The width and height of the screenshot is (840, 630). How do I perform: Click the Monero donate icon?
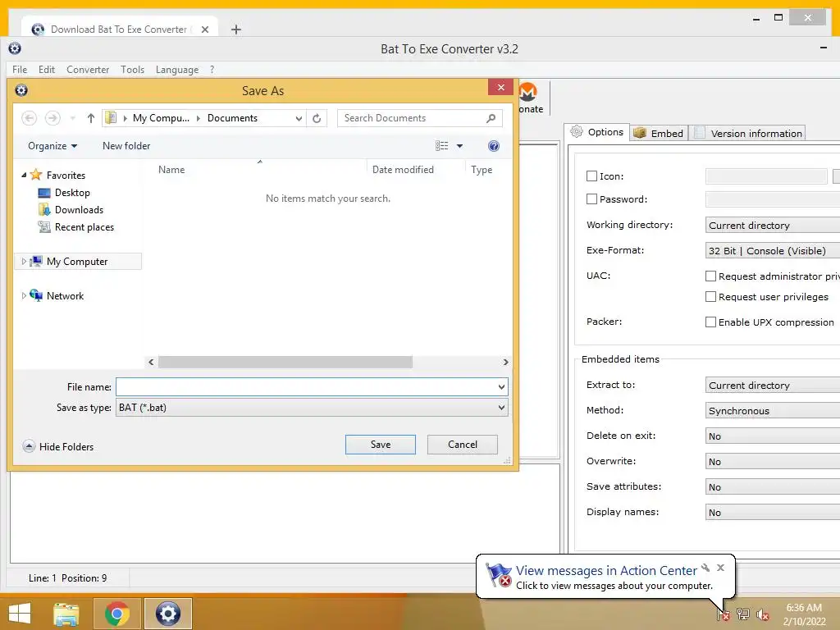528,92
